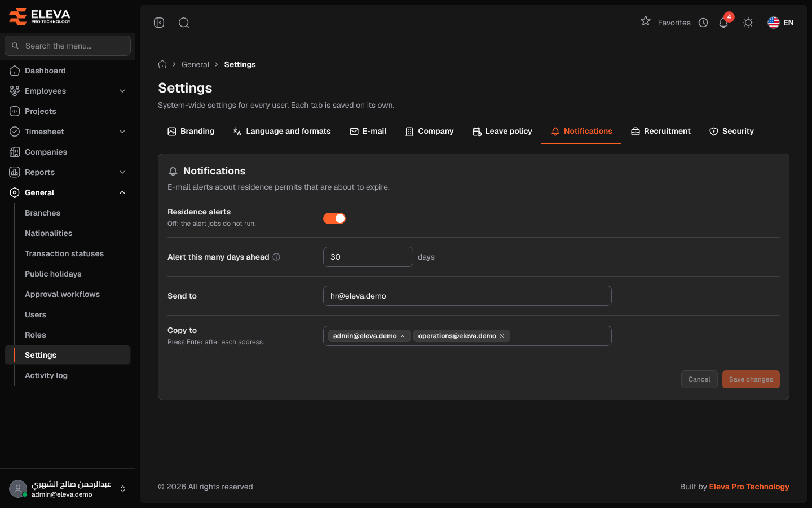
Task: Expand the Timesheet menu chevron
Action: [122, 132]
